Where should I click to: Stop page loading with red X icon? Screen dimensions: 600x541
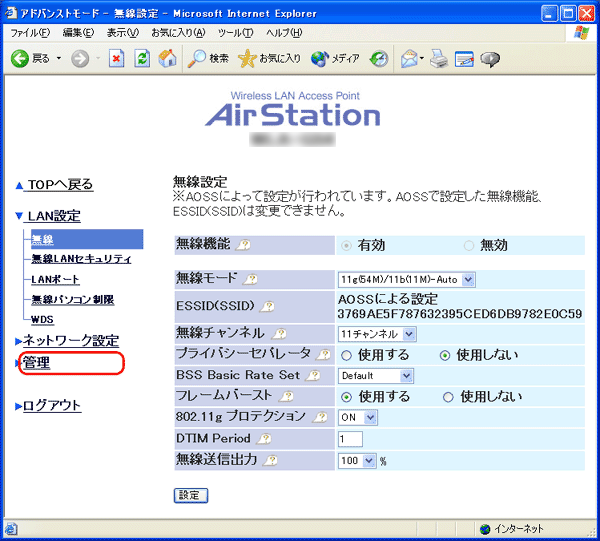[x=116, y=59]
